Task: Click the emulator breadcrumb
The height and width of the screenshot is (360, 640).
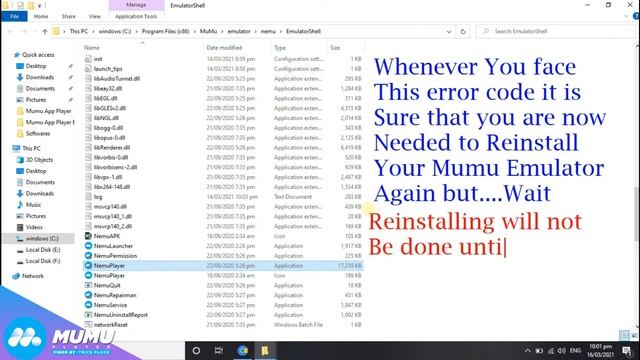Action: 239,31
